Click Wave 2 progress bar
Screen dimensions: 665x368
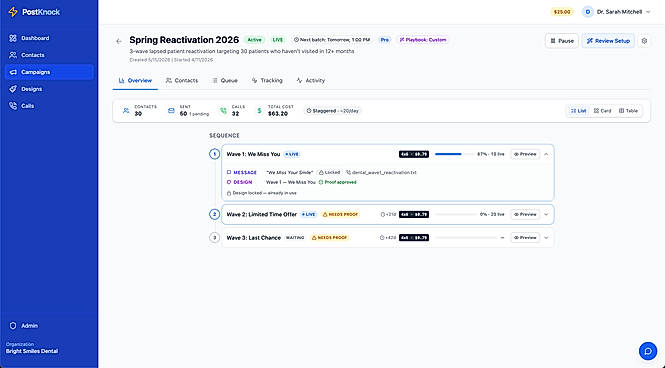tap(455, 215)
